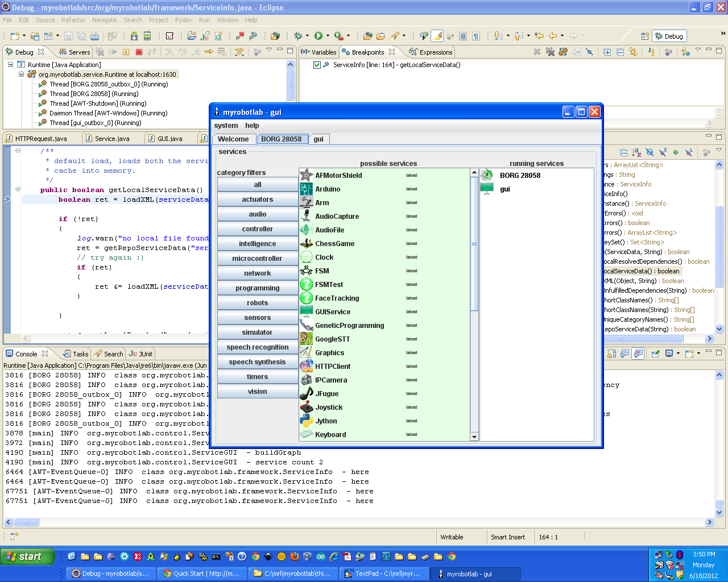Click the microcontroller category filter button
The width and height of the screenshot is (728, 582).
point(258,259)
